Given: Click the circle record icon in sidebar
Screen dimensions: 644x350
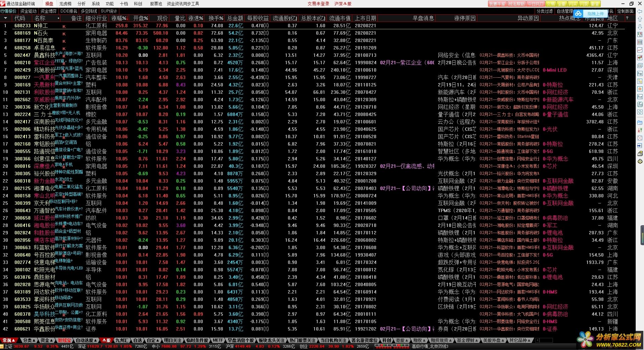Looking at the screenshot, I should pyautogui.click(x=640, y=112).
